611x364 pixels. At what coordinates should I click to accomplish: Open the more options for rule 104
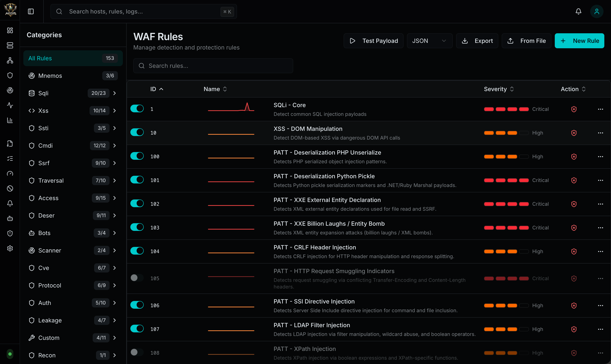click(x=600, y=251)
